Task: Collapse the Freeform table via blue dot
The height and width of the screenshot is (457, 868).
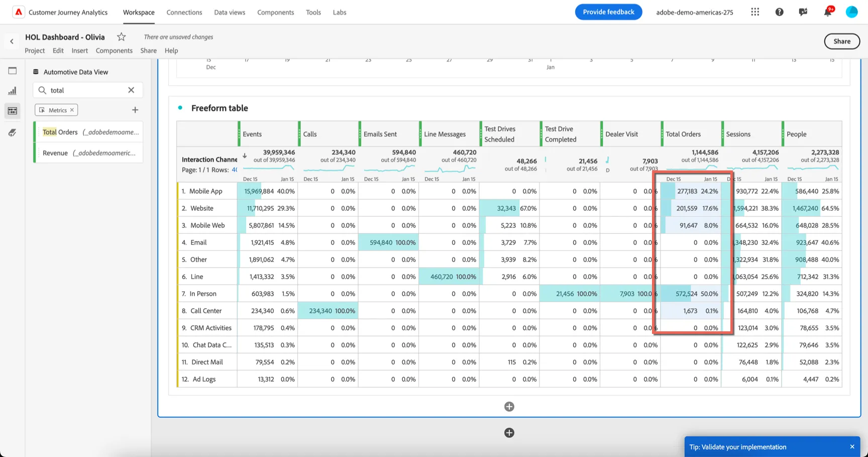Action: pos(180,108)
